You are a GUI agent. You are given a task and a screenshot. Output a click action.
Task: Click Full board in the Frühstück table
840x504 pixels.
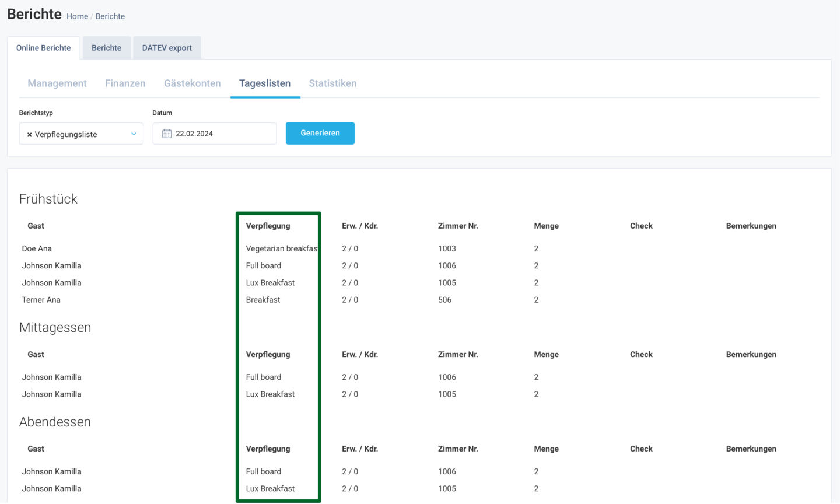click(264, 265)
